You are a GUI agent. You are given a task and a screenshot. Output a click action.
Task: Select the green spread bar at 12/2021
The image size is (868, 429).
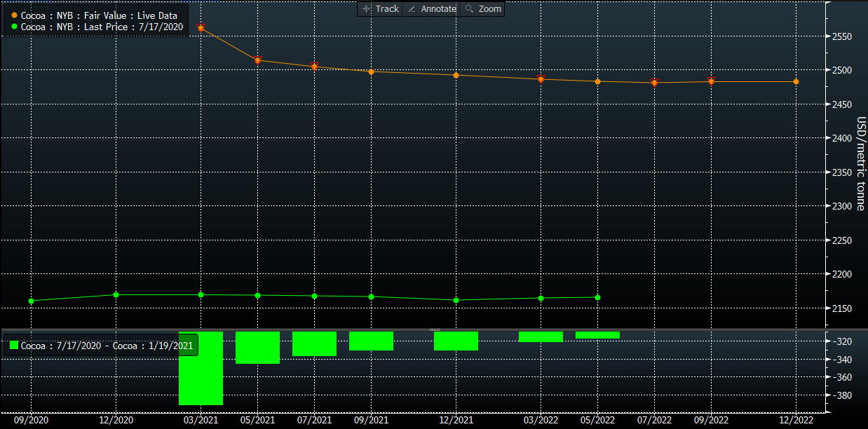456,341
